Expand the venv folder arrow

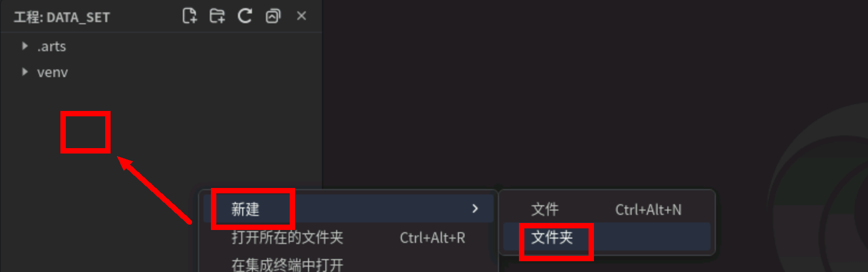point(25,72)
